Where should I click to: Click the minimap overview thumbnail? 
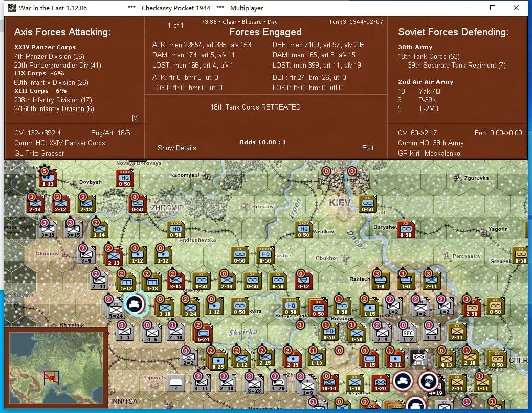click(56, 364)
